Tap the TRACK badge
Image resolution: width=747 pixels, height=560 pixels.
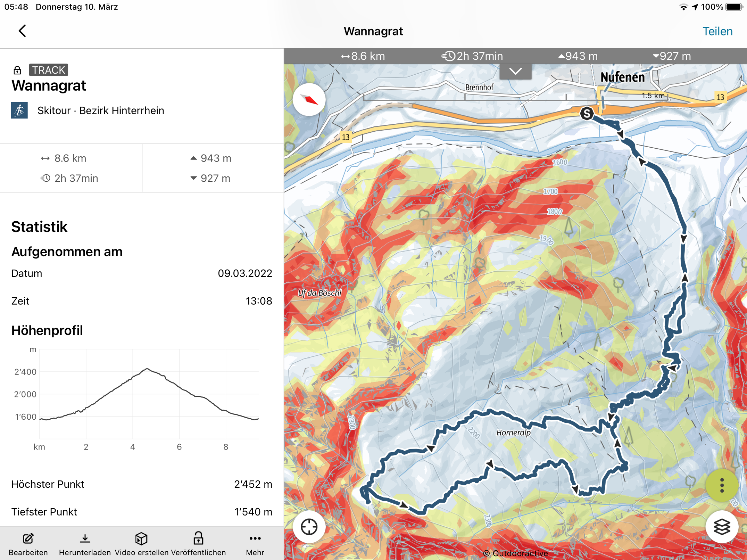coord(48,70)
